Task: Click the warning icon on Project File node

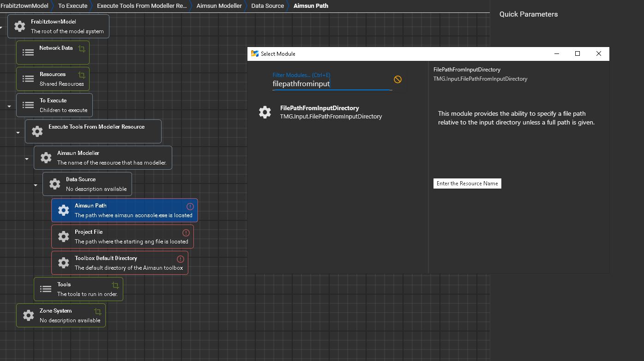Action: coord(186,233)
